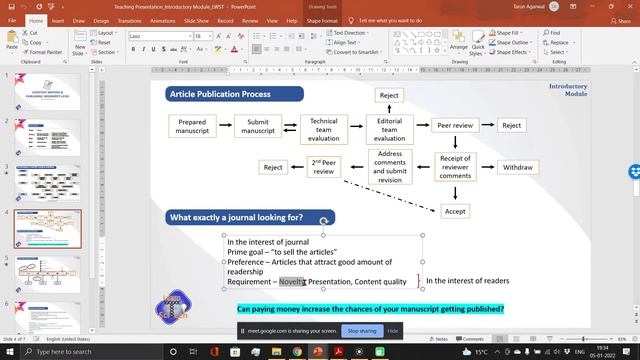Open File Explorer from the taskbar

[x=276, y=351]
